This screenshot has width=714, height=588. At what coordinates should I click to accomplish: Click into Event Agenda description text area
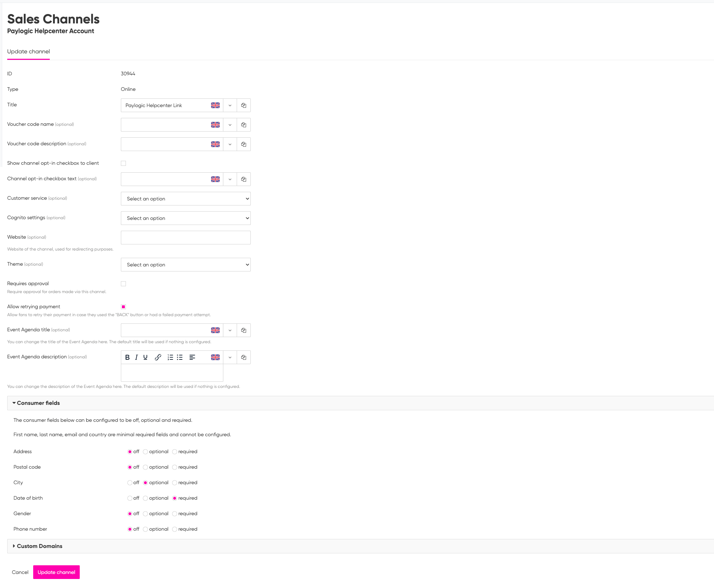[x=172, y=373]
